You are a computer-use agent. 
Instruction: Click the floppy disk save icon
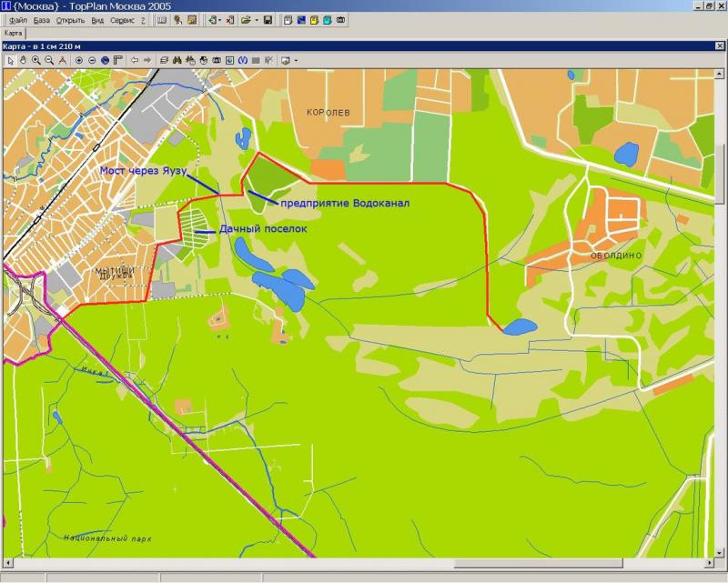tap(268, 20)
